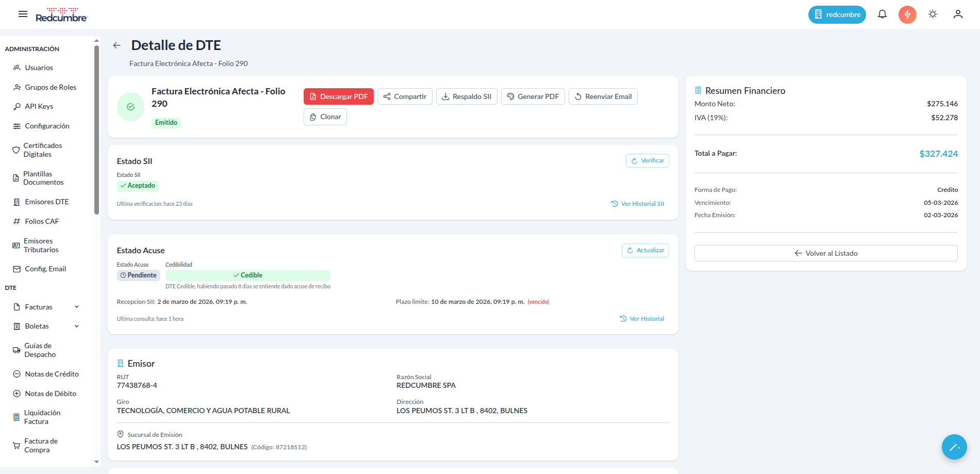Click the Vencimiento date 05-03-2026
Viewport: 980px width, 474px height.
point(941,203)
